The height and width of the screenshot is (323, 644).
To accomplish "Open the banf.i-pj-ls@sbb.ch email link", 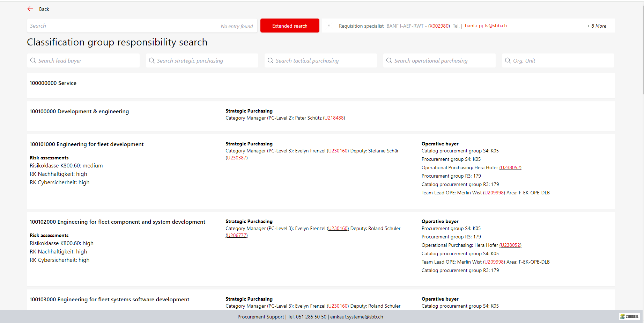I will coord(486,26).
